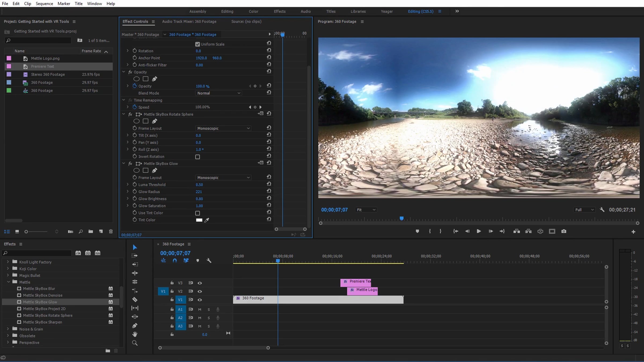644x362 pixels.
Task: Click the white Tint Color swatch
Action: click(x=199, y=220)
